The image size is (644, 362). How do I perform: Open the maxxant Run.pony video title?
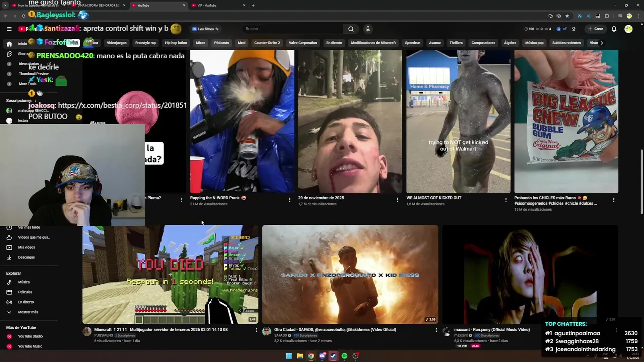492,330
